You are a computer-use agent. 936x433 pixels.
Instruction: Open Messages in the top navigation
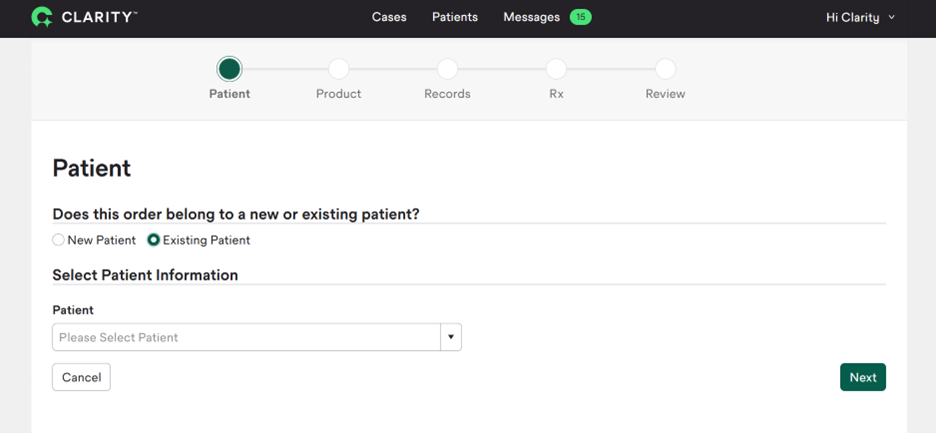tap(531, 17)
